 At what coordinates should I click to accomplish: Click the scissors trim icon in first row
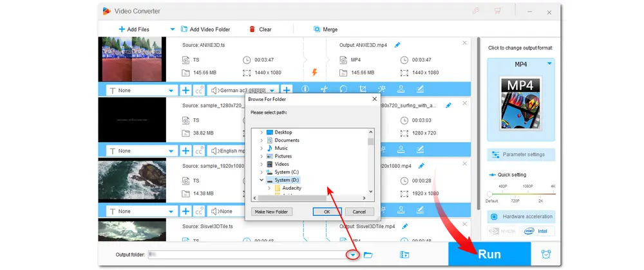pyautogui.click(x=324, y=91)
